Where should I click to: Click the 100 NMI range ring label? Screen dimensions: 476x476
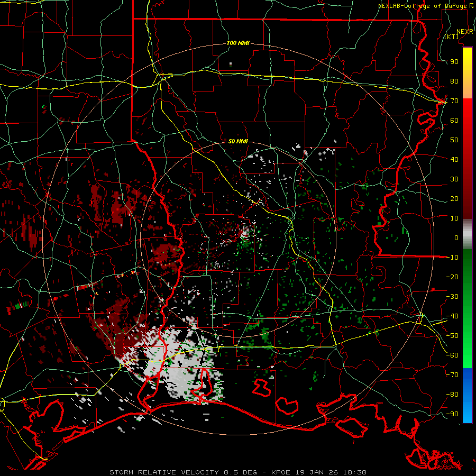[238, 43]
